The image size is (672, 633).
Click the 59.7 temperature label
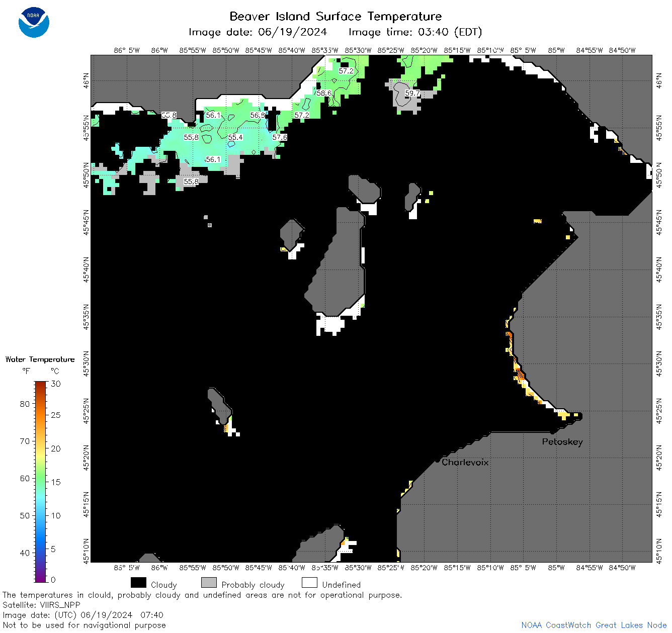tap(412, 93)
